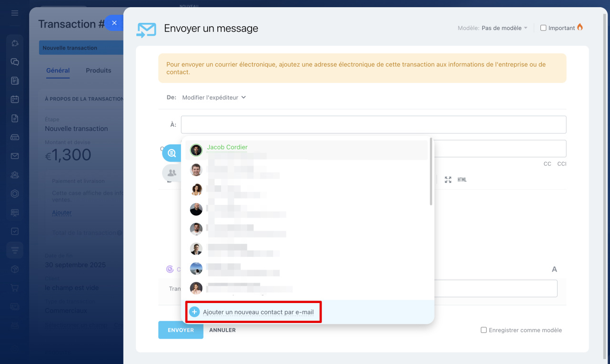Switch to the Produits tab
The height and width of the screenshot is (364, 610).
point(98,71)
